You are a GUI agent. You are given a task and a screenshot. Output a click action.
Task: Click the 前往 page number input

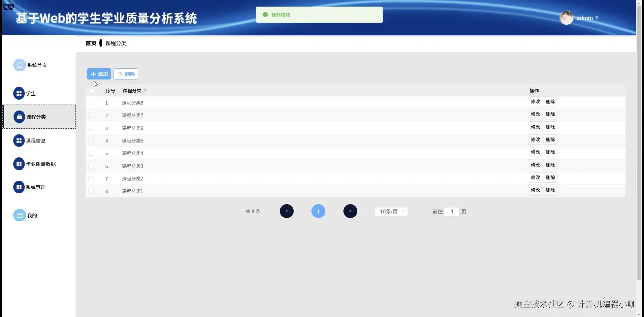point(452,212)
